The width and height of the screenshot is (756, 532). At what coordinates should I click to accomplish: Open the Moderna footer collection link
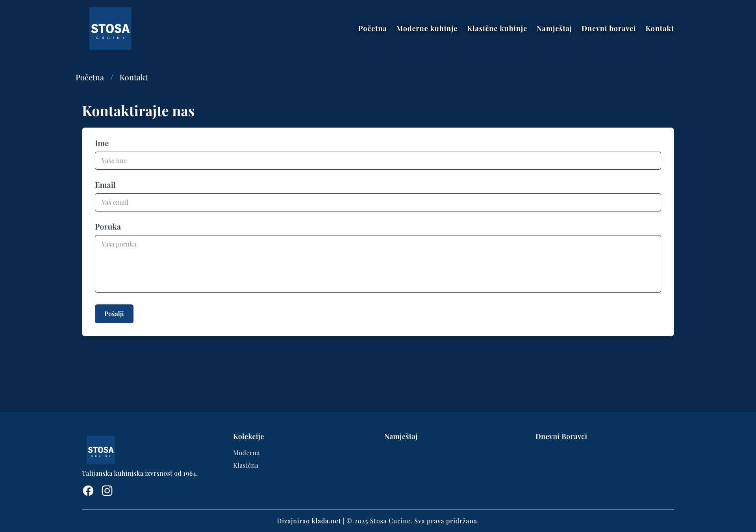246,453
